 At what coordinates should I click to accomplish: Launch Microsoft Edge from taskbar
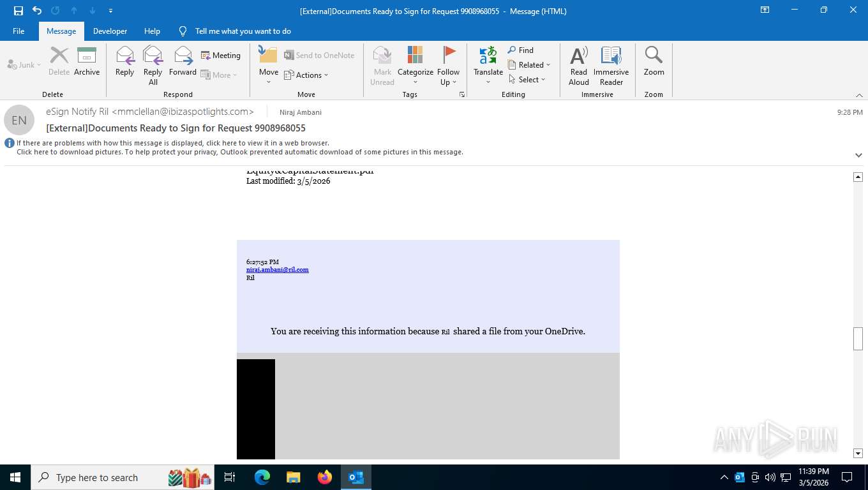tap(262, 477)
